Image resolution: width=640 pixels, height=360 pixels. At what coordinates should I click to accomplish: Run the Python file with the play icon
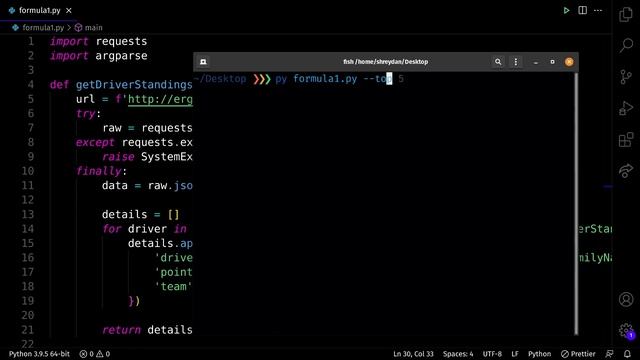tap(567, 11)
